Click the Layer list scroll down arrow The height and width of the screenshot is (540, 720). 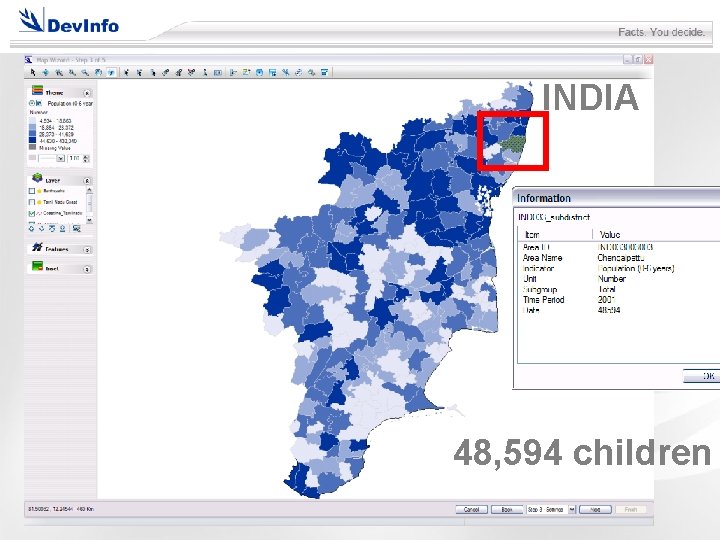click(x=89, y=220)
